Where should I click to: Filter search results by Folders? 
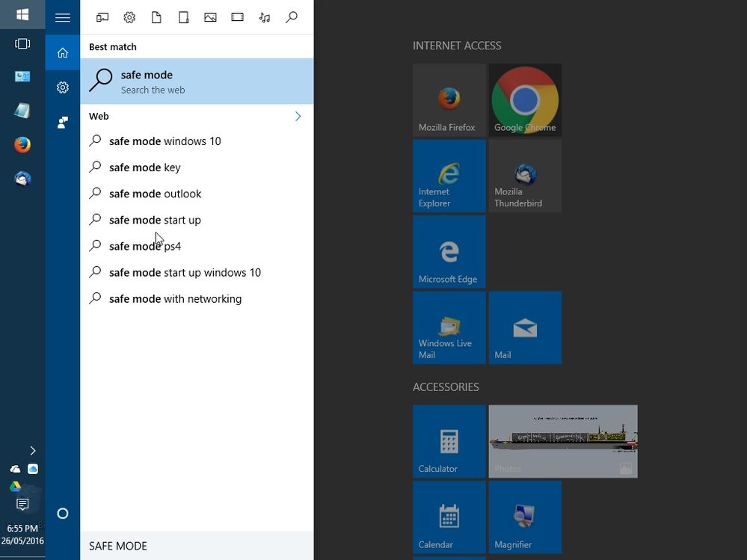click(x=183, y=18)
